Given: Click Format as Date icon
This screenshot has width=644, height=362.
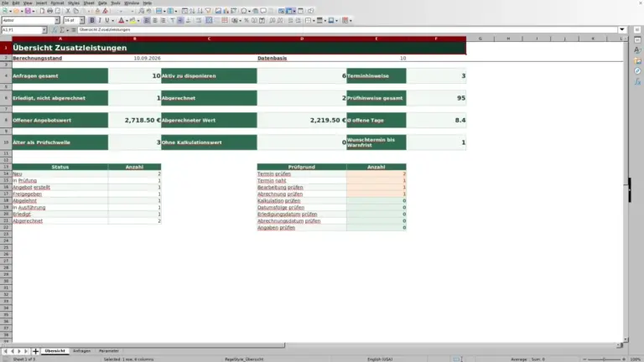Looking at the screenshot, I should pos(262,20).
